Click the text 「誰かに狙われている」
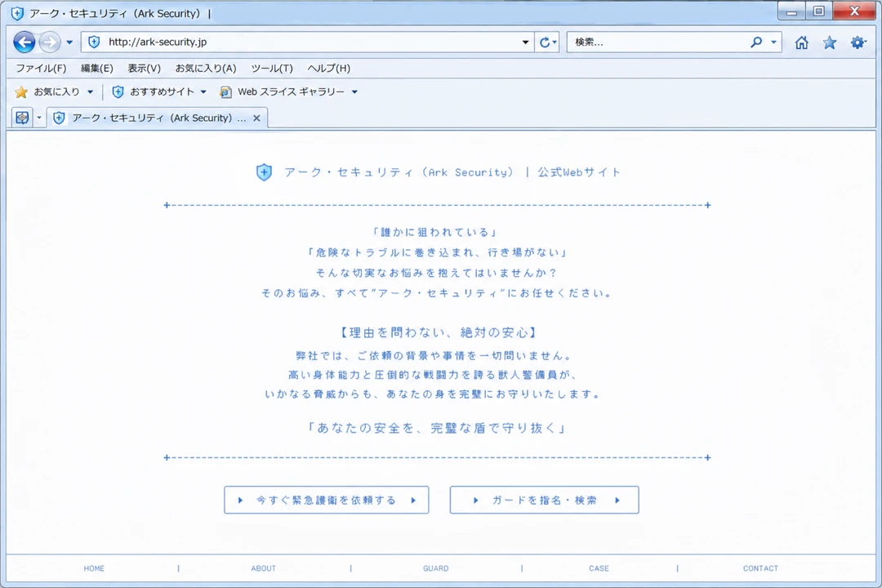 coord(435,232)
